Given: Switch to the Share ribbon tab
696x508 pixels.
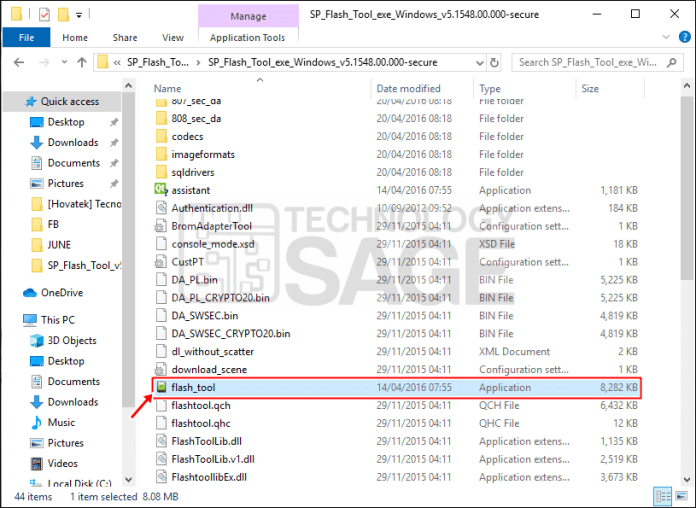Looking at the screenshot, I should [x=125, y=38].
